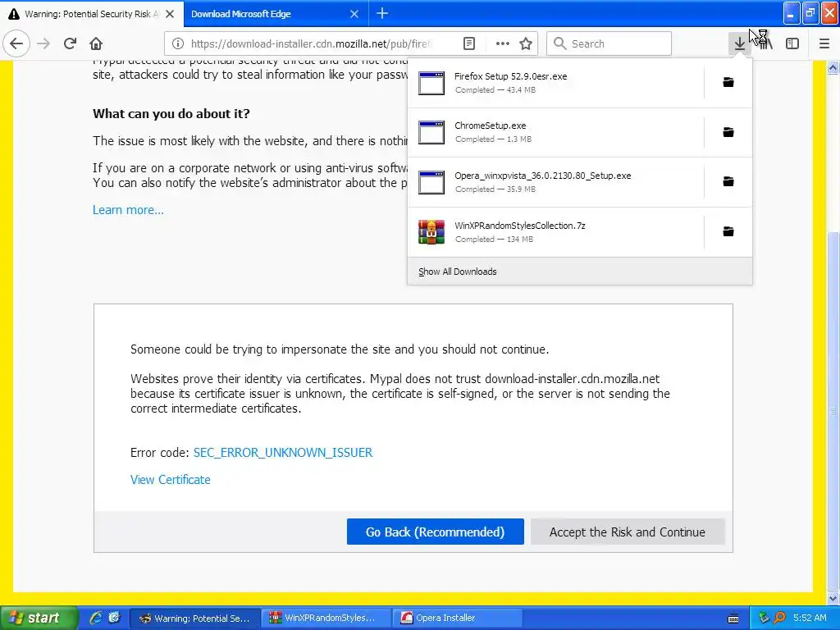Viewport: 840px width, 630px height.
Task: Click the tray security shield icon
Action: (764, 618)
